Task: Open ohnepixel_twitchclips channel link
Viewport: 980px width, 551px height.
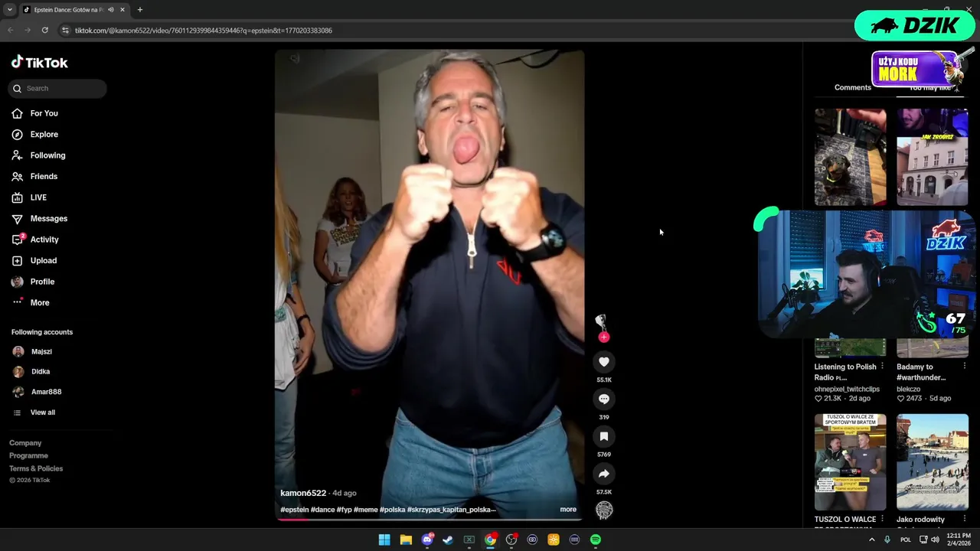Action: coord(847,390)
